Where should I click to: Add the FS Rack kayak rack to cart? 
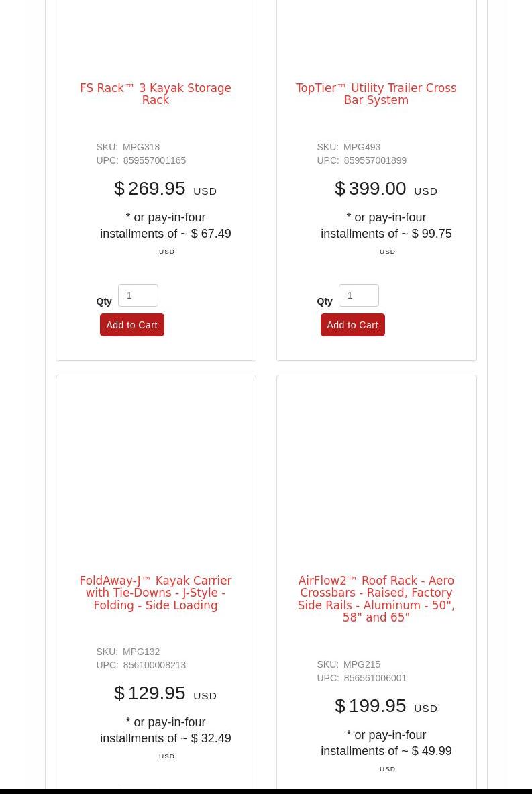[132, 325]
